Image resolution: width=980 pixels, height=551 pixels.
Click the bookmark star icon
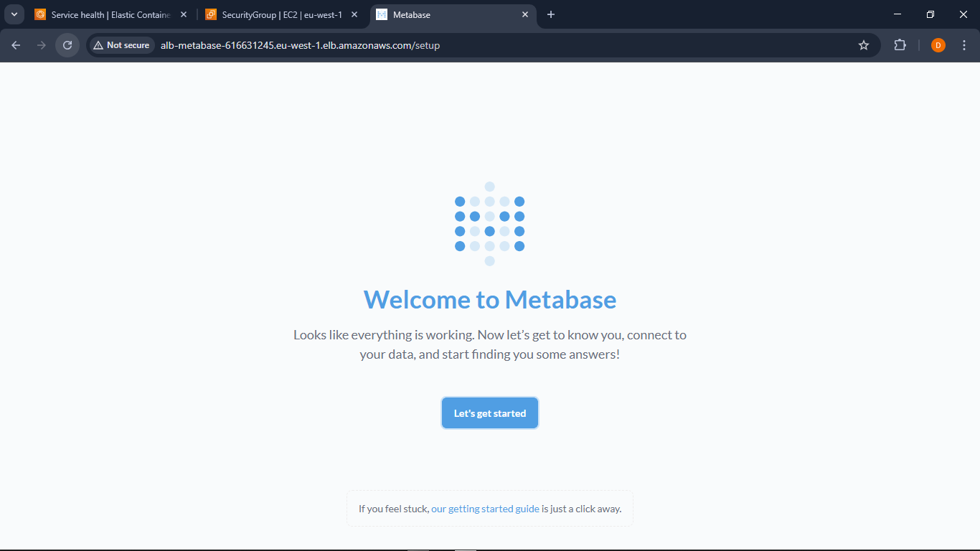click(864, 44)
